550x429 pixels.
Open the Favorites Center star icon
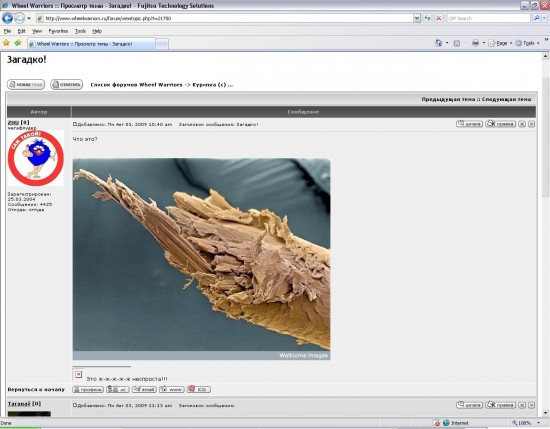click(6, 43)
